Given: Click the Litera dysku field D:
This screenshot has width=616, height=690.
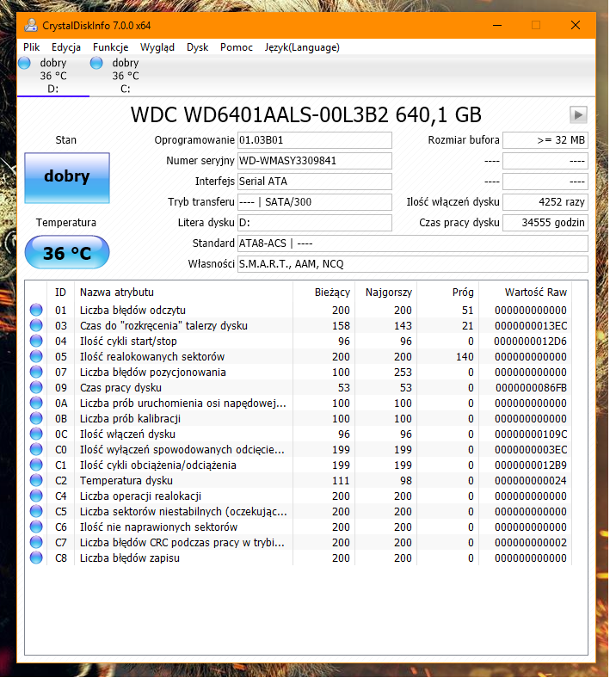Looking at the screenshot, I should (x=315, y=223).
